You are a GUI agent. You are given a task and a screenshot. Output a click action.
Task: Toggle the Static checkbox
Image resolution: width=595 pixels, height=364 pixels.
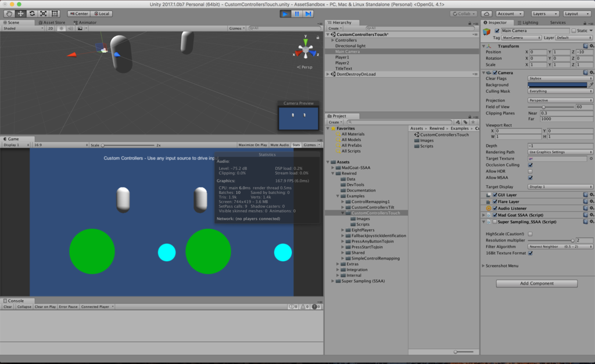(574, 31)
